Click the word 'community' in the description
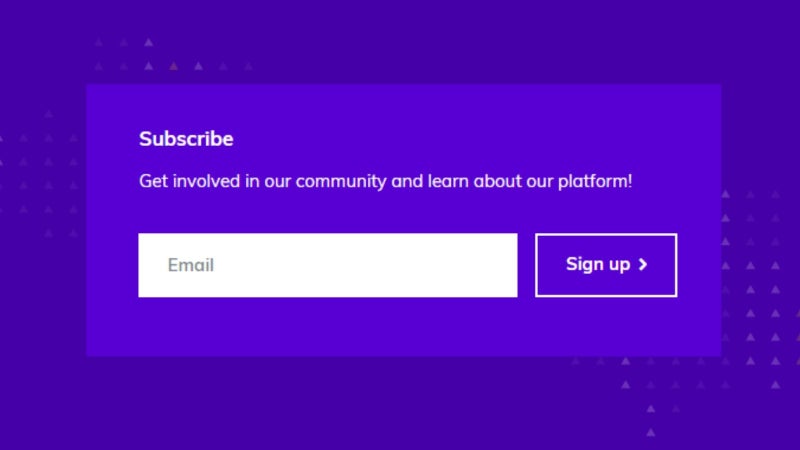800x450 pixels. pos(341,182)
